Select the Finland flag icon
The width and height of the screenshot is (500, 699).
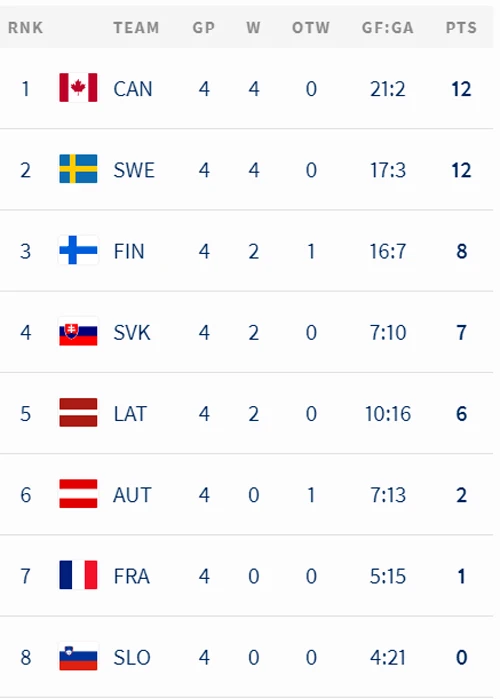pyautogui.click(x=78, y=250)
